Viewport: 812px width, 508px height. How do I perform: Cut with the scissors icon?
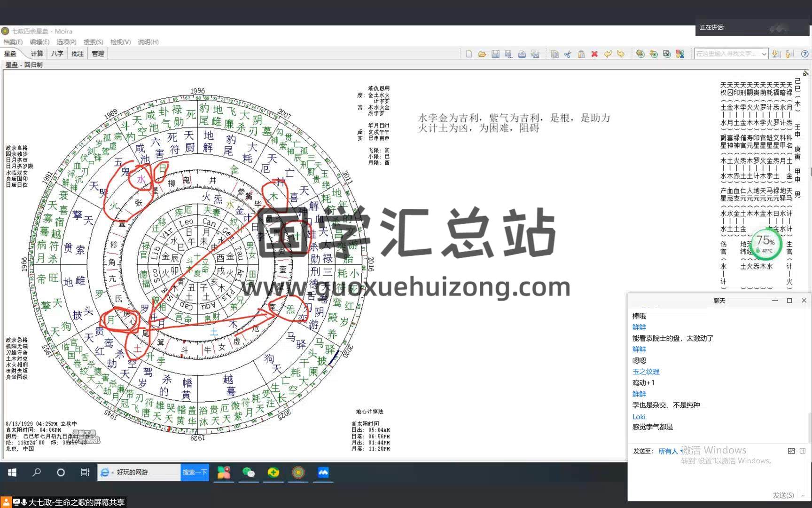568,54
